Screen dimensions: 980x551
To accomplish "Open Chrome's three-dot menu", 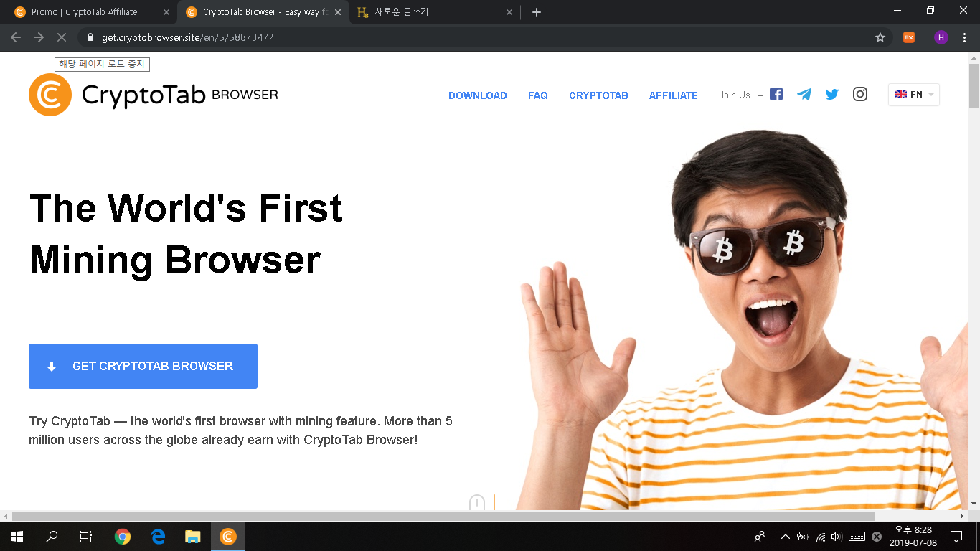I will pyautogui.click(x=963, y=37).
